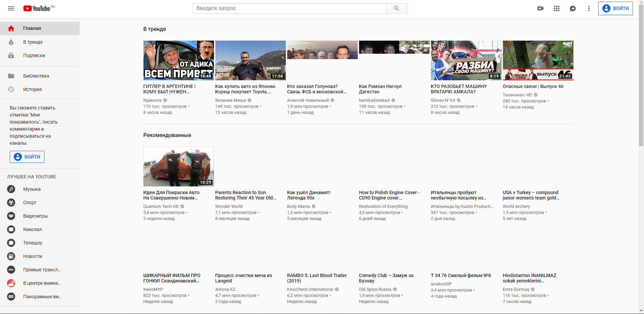This screenshot has height=314, width=644.
Task: Open the create video camera icon
Action: tap(541, 8)
